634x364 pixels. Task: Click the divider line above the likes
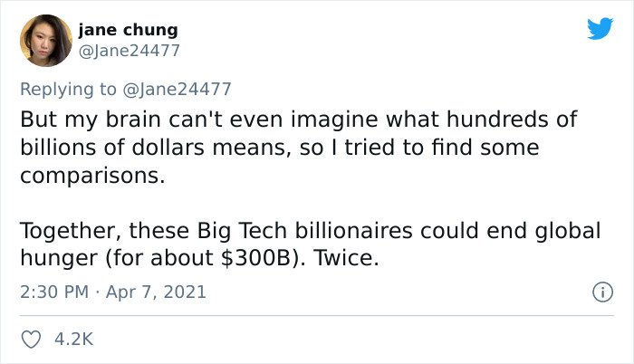tap(317, 315)
